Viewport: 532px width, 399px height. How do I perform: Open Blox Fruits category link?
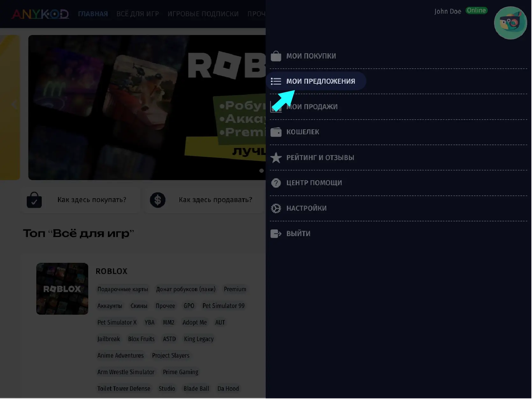(x=141, y=339)
